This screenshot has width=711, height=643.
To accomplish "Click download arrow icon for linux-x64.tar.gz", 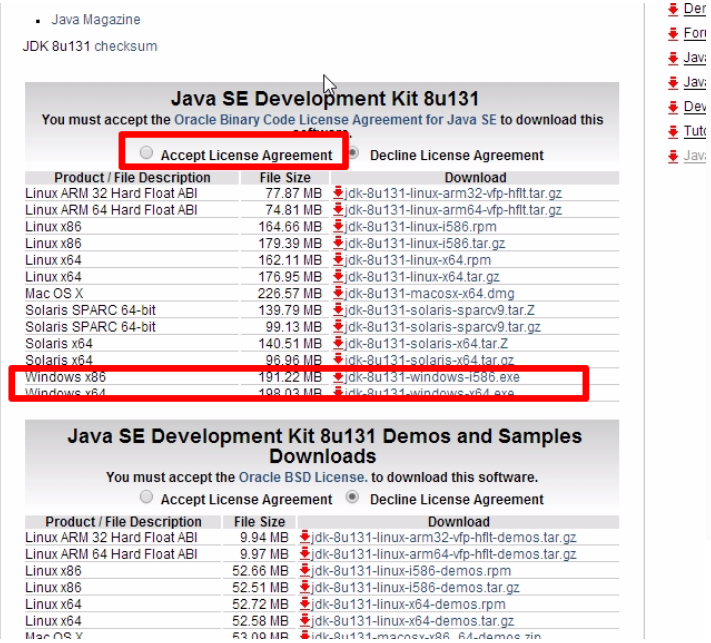I will click(x=338, y=276).
